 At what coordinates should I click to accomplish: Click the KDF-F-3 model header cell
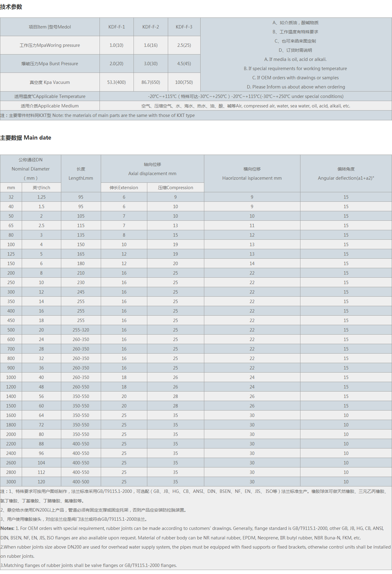[184, 27]
